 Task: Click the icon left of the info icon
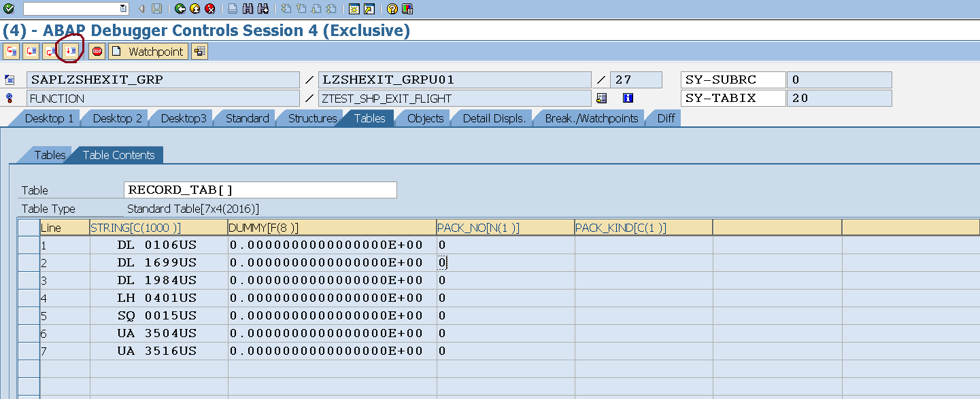(602, 98)
